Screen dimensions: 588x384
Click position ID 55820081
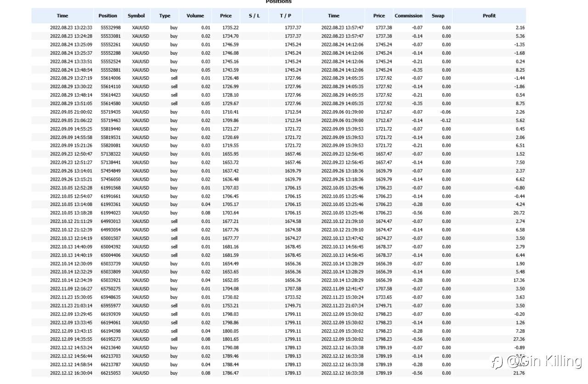click(x=111, y=145)
